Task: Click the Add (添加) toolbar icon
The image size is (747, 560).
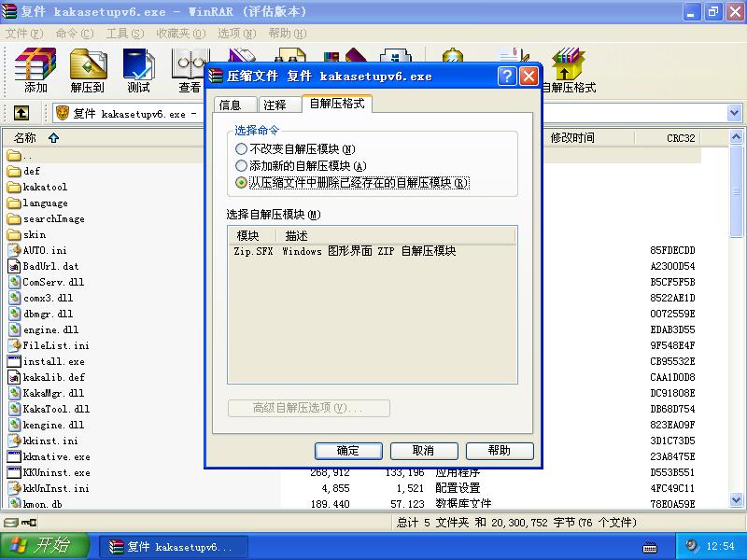Action: 35,70
